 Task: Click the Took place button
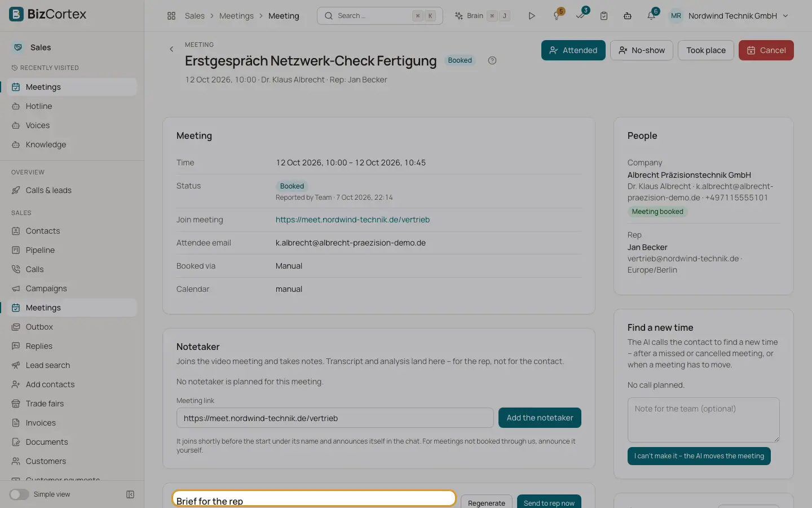coord(706,50)
